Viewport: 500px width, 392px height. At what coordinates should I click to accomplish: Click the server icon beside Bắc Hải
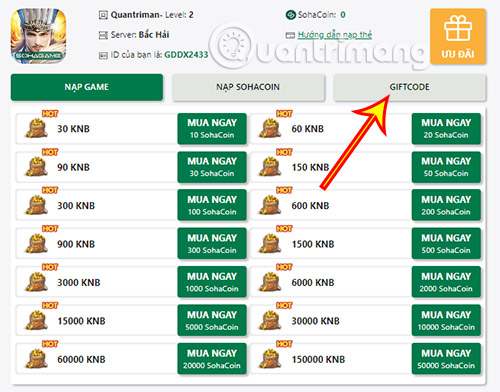click(103, 35)
